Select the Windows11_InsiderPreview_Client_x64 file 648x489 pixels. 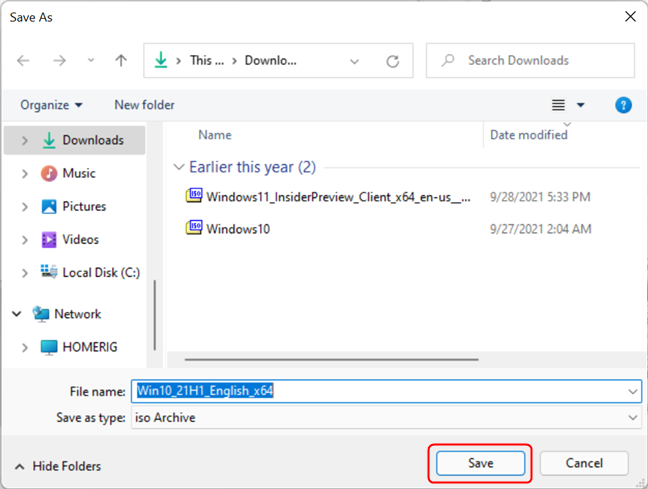coord(338,197)
